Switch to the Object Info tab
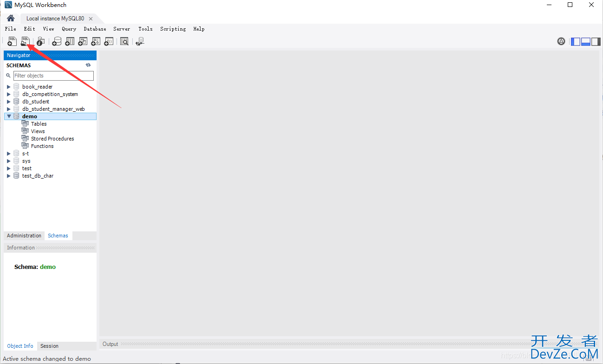The width and height of the screenshot is (603, 364). (x=20, y=346)
